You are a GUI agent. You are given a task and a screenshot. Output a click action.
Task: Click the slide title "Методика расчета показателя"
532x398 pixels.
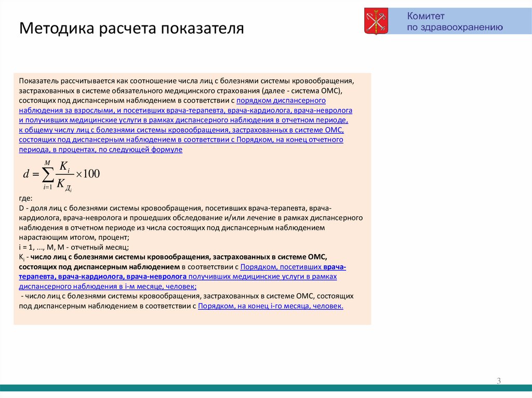131,28
